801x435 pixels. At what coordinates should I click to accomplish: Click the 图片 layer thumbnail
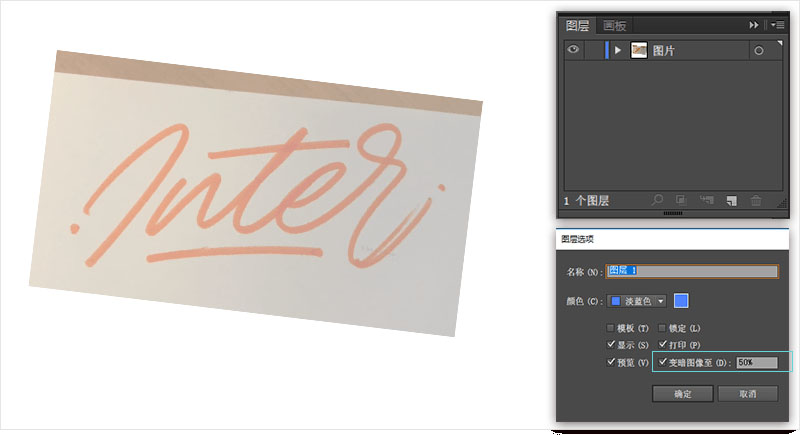[x=639, y=50]
